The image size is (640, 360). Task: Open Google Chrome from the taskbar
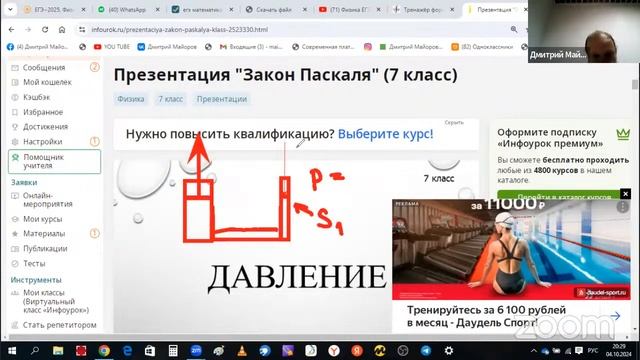104,351
